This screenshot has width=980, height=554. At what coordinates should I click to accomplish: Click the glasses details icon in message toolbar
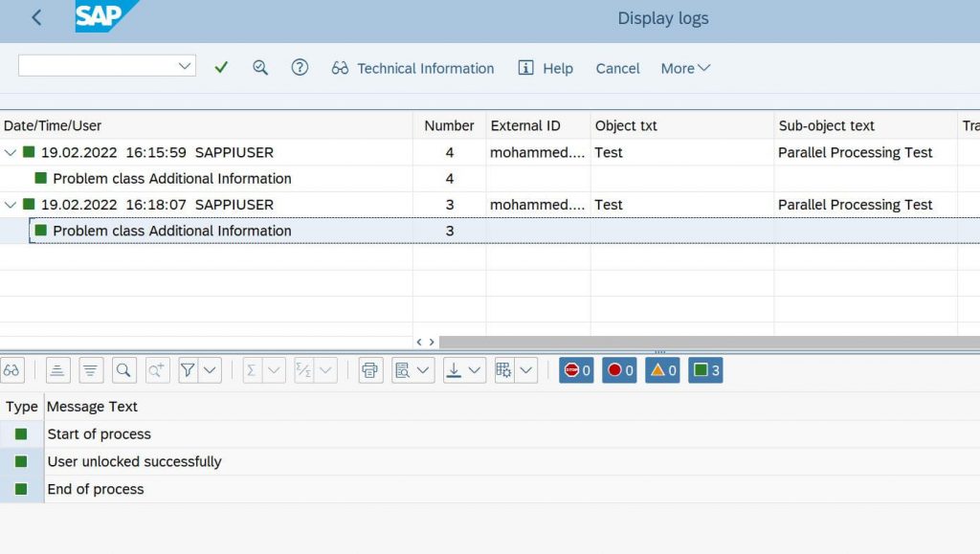11,370
